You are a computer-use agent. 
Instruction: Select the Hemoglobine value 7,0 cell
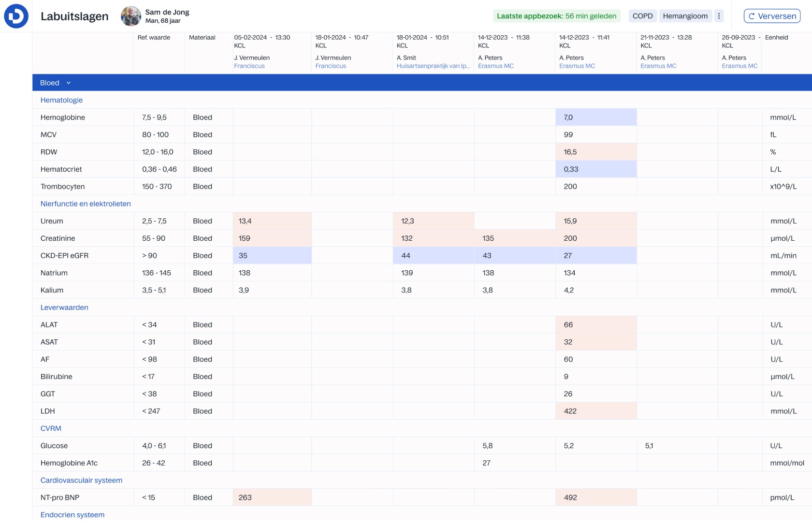coord(596,117)
